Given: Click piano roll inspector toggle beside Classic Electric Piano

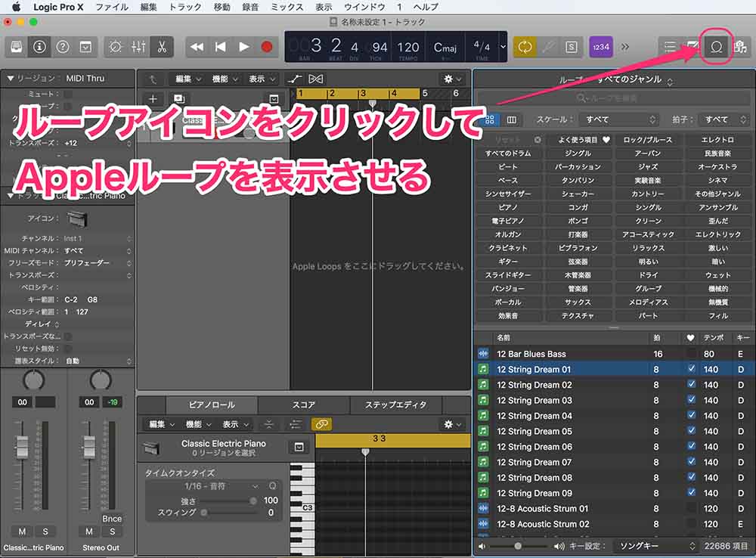Looking at the screenshot, I should pos(299,447).
